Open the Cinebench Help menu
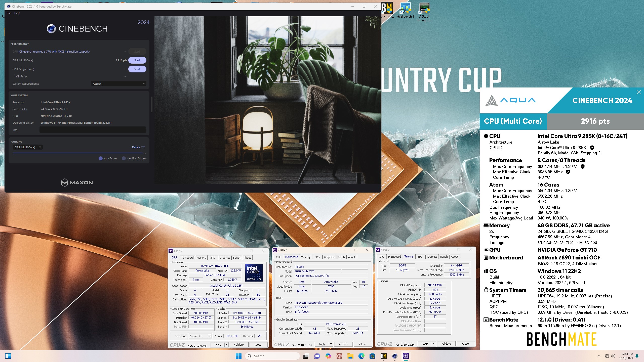The image size is (644, 362). (17, 13)
